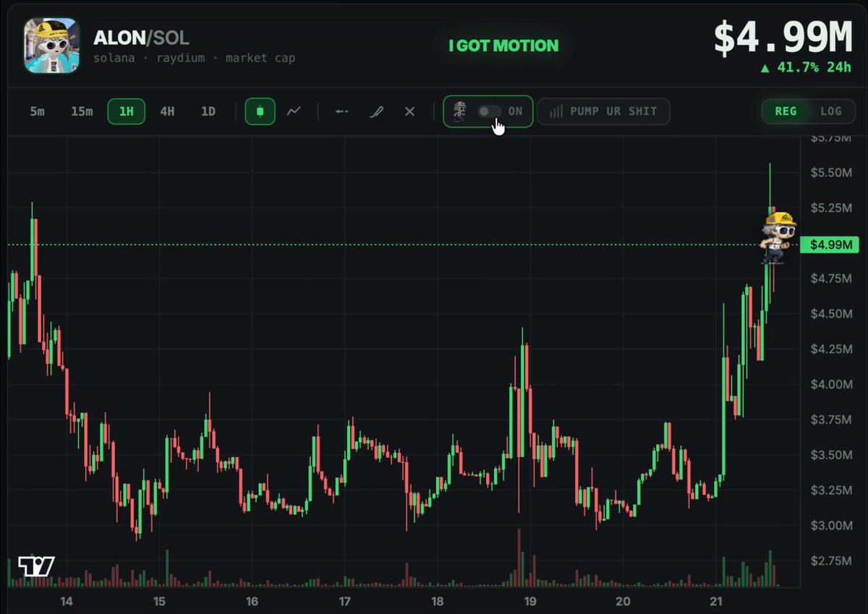Click the $2.75M price axis label

[830, 560]
